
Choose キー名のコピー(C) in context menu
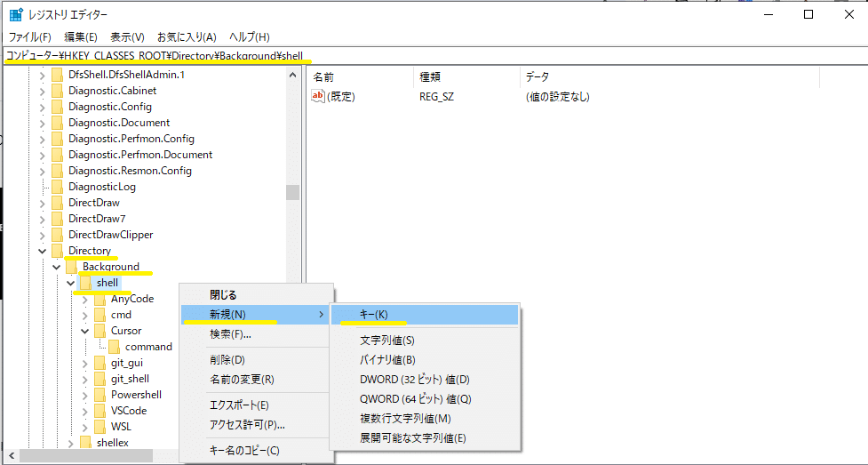257,451
